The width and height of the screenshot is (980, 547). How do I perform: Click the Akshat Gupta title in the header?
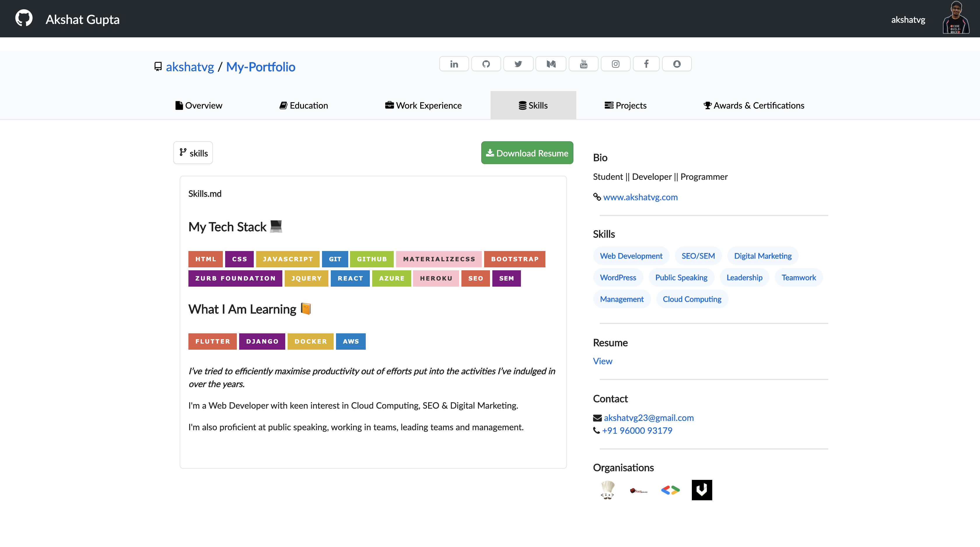coord(83,20)
